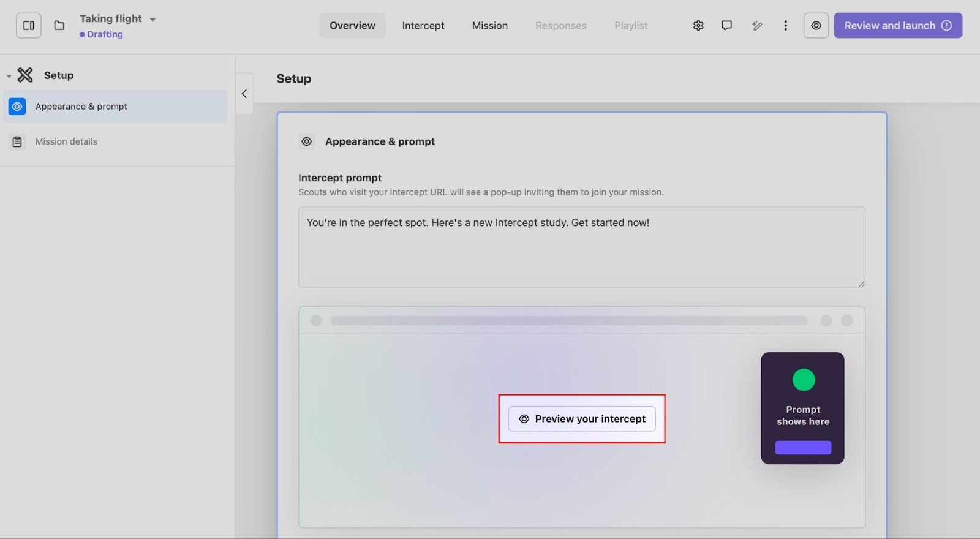Switch to the Intercept tab
Image resolution: width=980 pixels, height=539 pixels.
tap(423, 26)
